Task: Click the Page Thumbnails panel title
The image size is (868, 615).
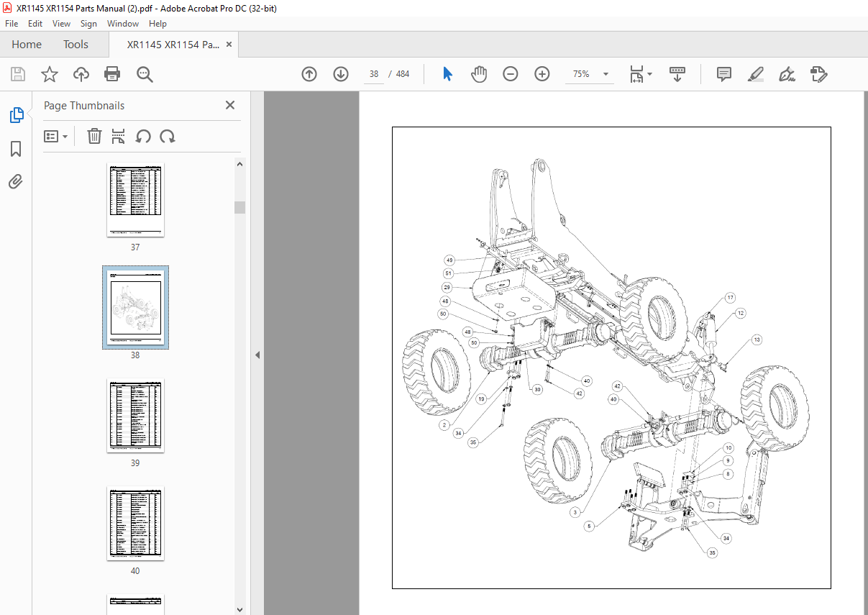Action: (84, 105)
